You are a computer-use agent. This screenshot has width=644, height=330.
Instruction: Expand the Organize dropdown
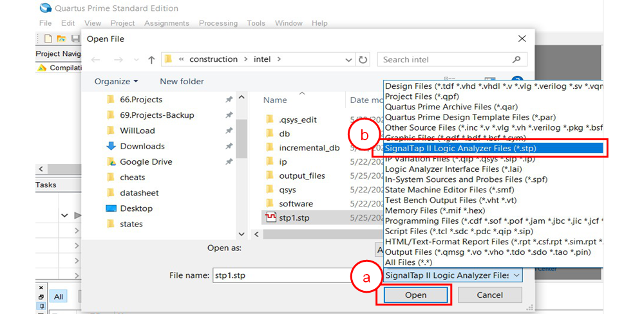tap(116, 81)
